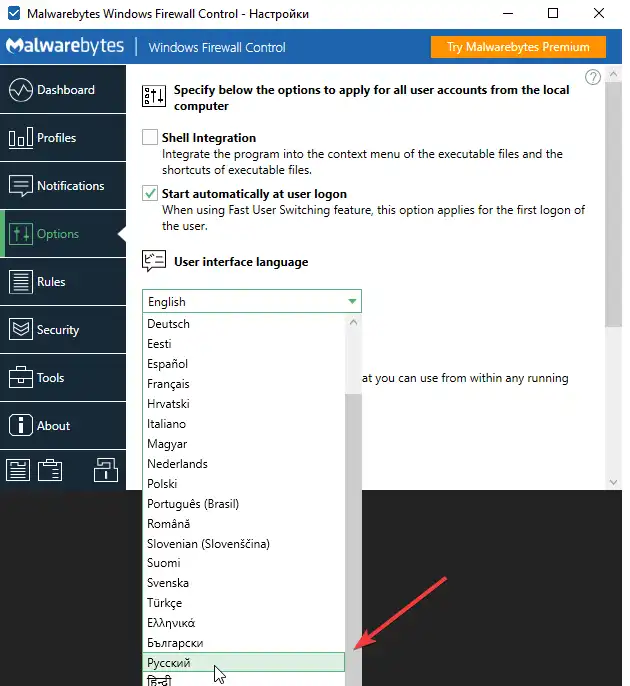The width and height of the screenshot is (630, 686).
Task: Click the Security envelope icon
Action: pyautogui.click(x=21, y=329)
